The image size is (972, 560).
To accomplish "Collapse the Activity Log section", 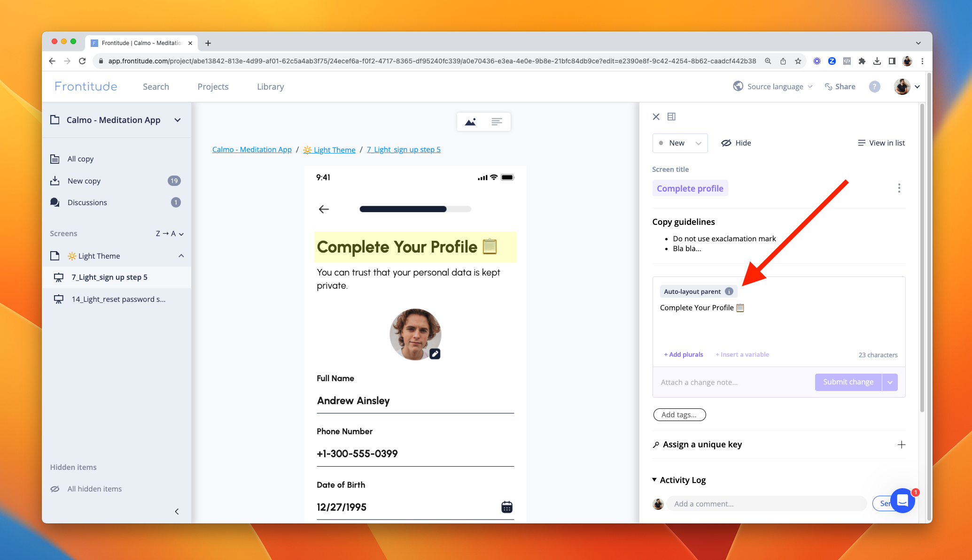I will pos(654,480).
